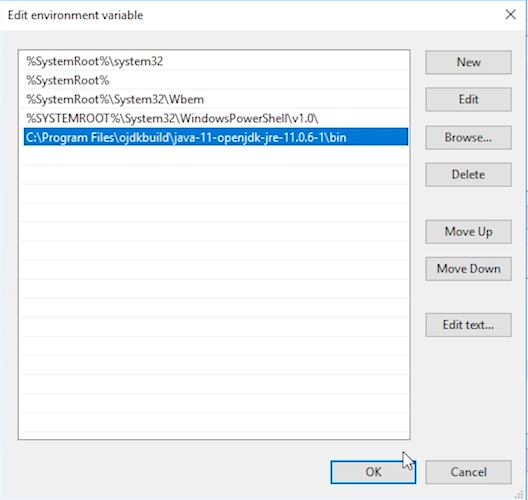This screenshot has width=528, height=500.
Task: Delete the selected path entry
Action: coord(468,174)
